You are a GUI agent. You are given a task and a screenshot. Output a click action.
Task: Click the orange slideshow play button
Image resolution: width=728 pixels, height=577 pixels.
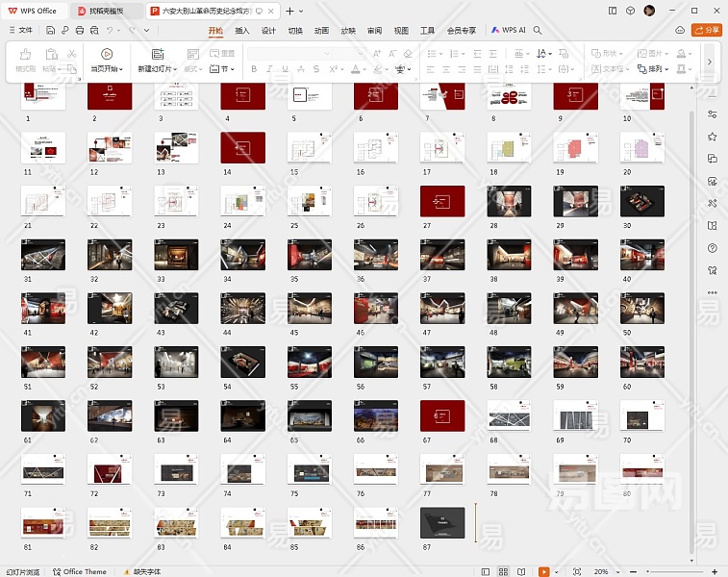(542, 571)
